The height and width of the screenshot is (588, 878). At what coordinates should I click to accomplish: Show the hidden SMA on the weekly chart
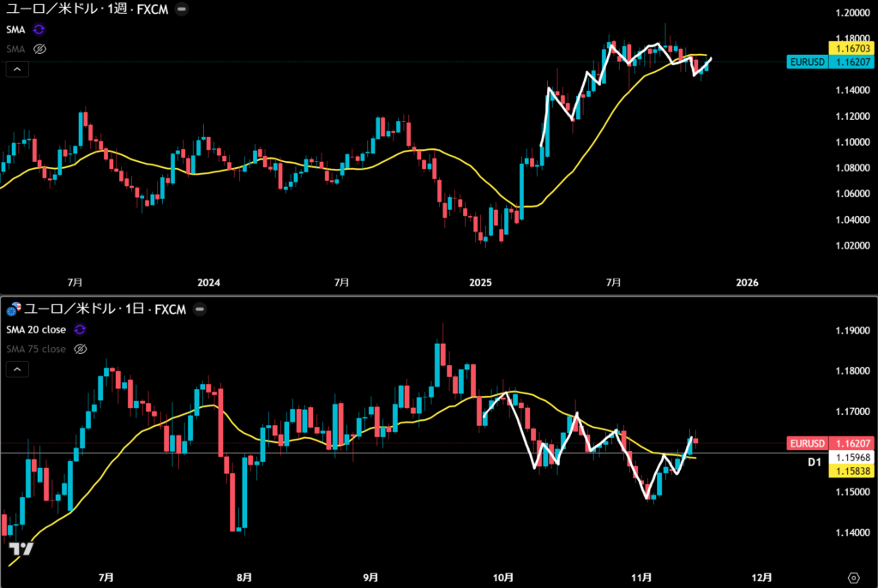click(x=39, y=49)
